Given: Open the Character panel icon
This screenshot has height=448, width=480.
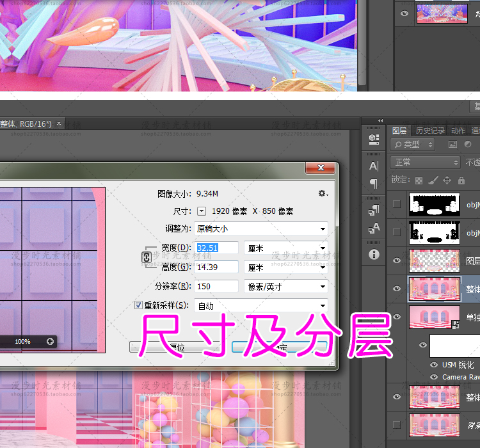Looking at the screenshot, I should [x=374, y=166].
